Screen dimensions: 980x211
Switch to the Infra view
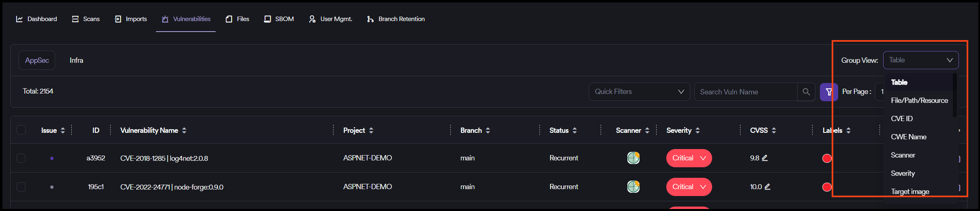click(x=76, y=60)
